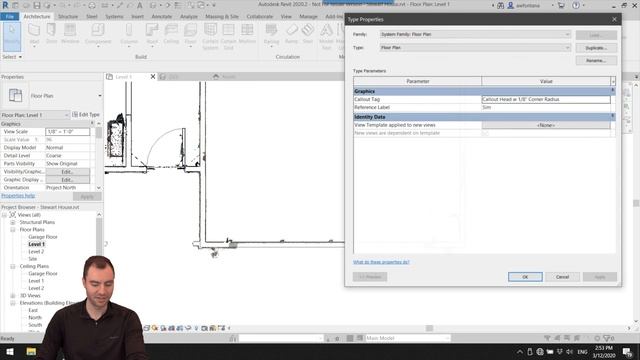Select the Curtain System tool
The width and height of the screenshot is (640, 360).
(x=210, y=36)
